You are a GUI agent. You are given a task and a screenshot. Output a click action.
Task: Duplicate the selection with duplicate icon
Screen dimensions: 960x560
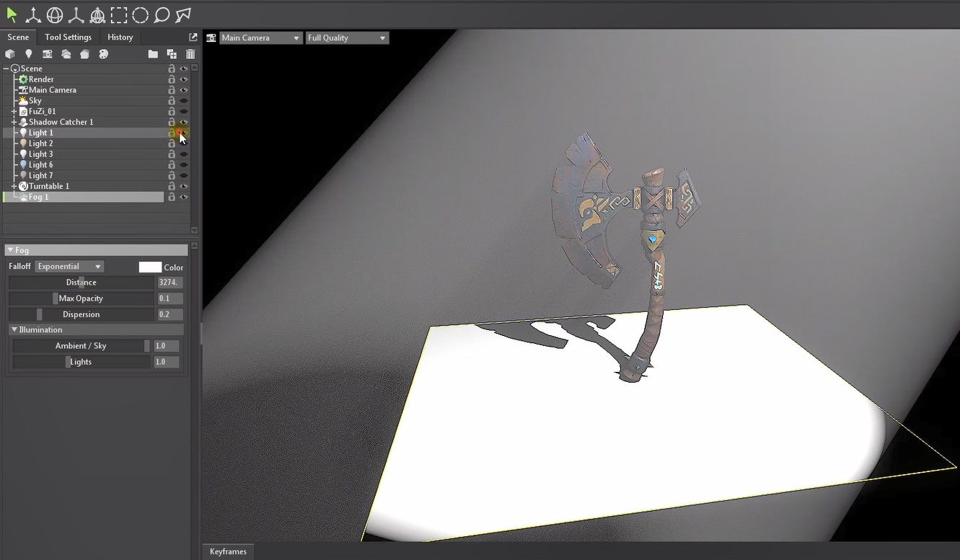172,54
